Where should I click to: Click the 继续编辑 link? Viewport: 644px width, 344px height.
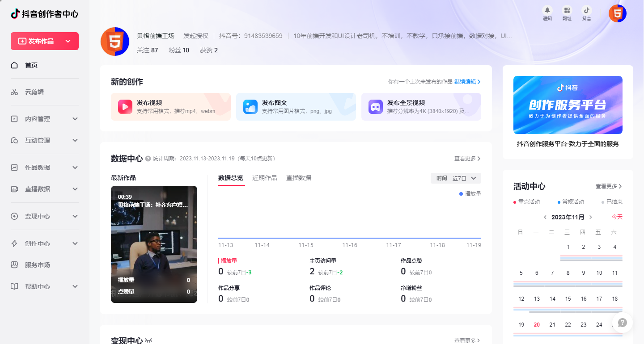tap(467, 82)
